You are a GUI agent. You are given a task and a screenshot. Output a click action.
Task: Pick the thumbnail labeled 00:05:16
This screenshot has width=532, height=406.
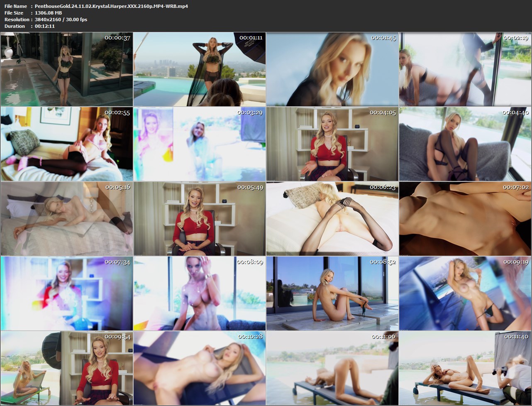coord(67,219)
